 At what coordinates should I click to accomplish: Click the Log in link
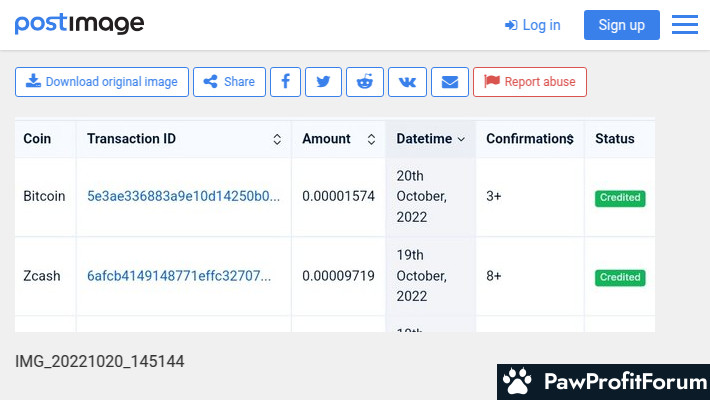[x=532, y=25]
